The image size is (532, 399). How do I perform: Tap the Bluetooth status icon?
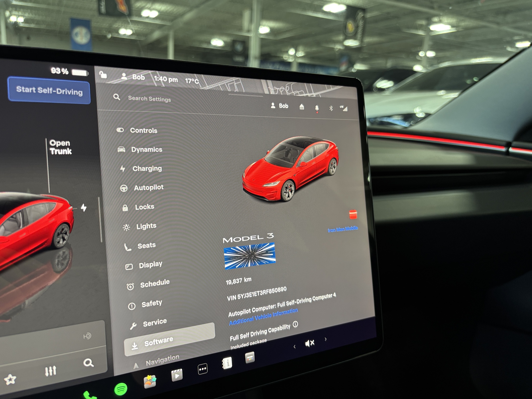[x=331, y=108]
